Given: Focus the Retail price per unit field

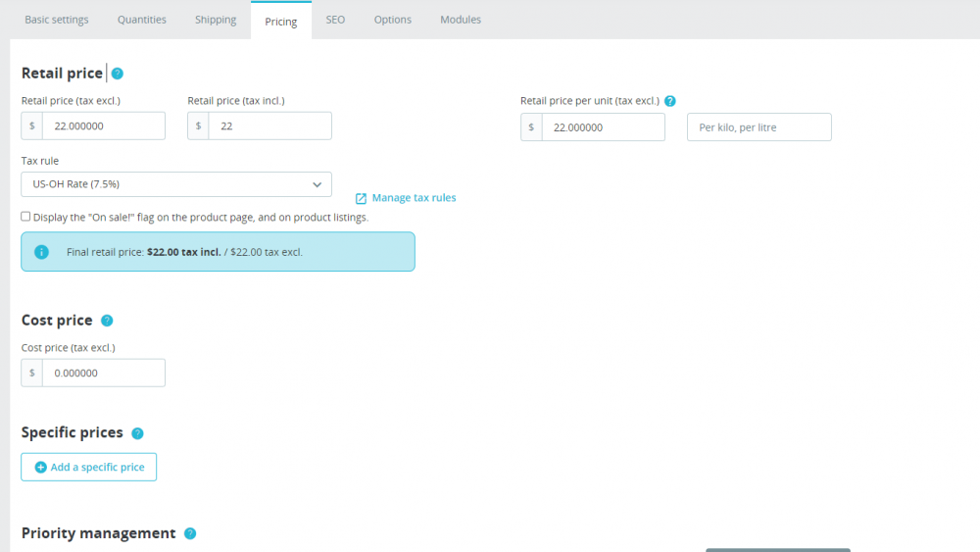Looking at the screenshot, I should coord(603,126).
